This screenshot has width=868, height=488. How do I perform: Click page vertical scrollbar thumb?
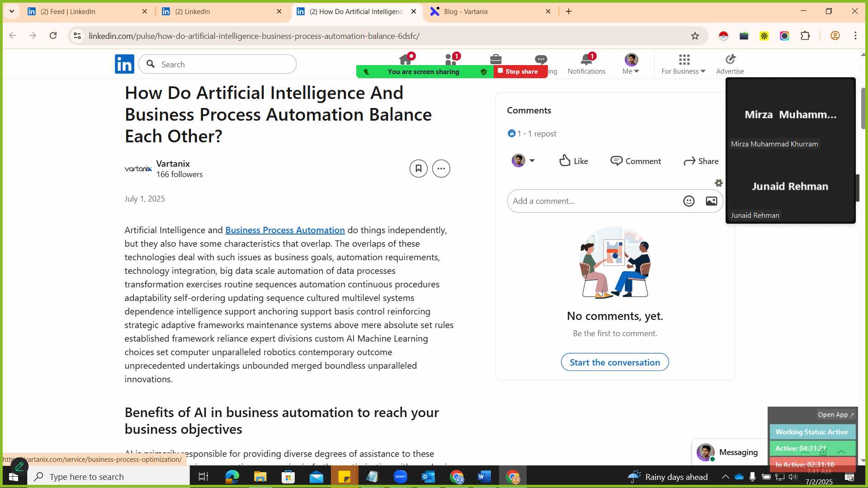[x=863, y=108]
